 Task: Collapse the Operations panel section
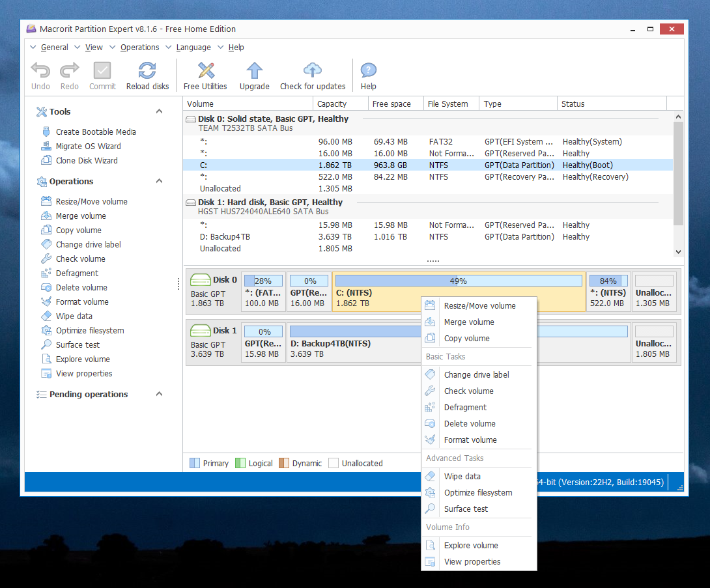click(159, 181)
